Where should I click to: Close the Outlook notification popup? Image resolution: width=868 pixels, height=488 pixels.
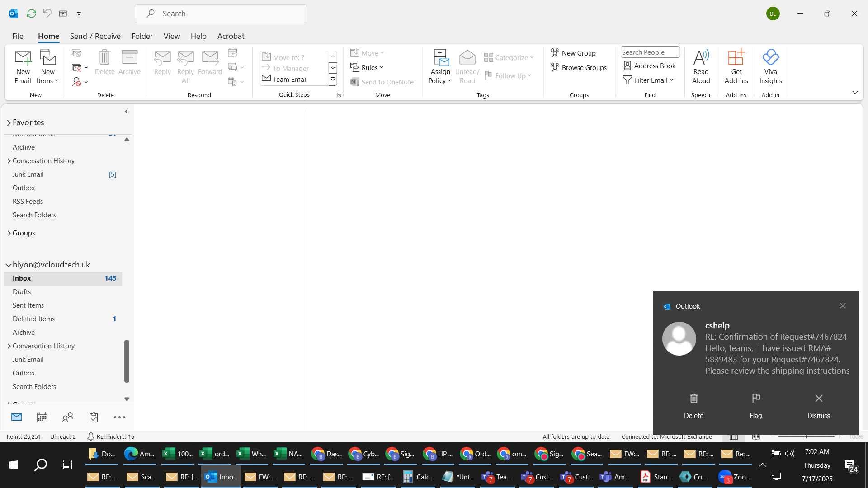(843, 306)
